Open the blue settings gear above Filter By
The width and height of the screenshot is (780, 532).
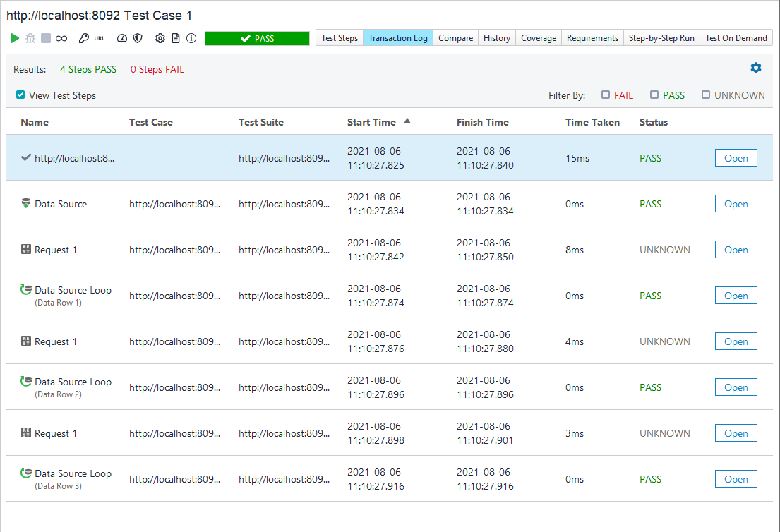[756, 68]
